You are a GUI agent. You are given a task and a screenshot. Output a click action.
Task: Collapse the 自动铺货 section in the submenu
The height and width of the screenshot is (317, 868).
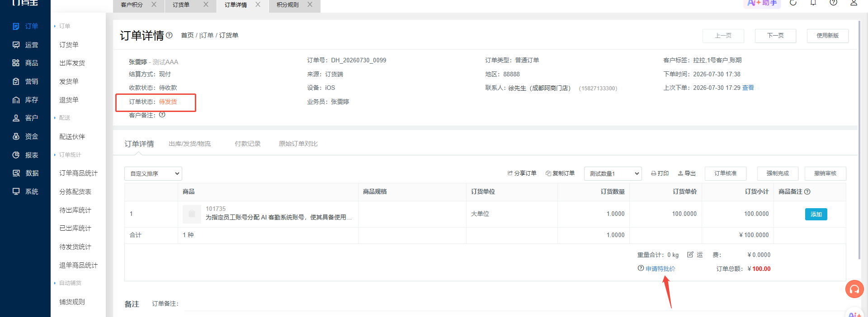(x=67, y=283)
